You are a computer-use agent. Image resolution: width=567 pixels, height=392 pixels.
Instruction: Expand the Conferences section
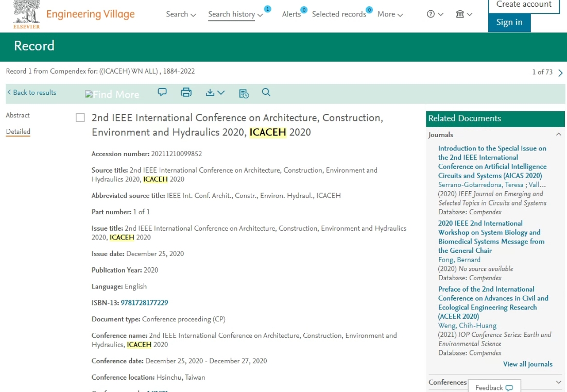tap(558, 382)
